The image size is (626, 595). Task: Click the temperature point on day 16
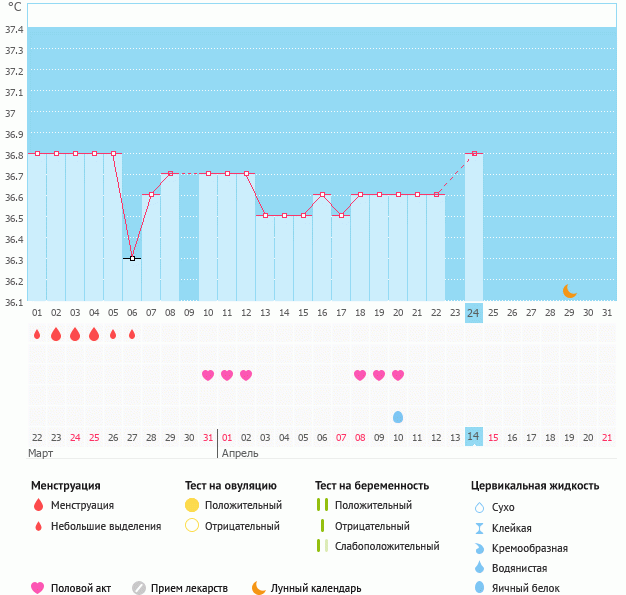[x=322, y=194]
